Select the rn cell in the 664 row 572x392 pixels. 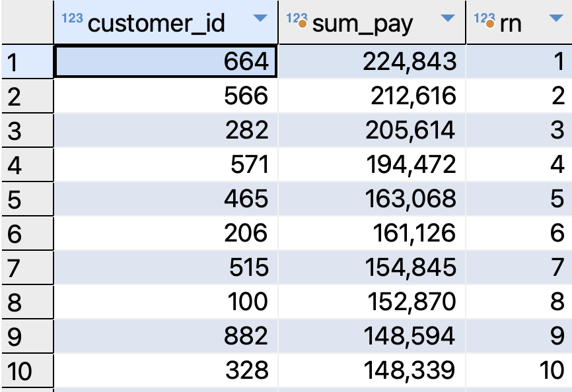coord(519,61)
